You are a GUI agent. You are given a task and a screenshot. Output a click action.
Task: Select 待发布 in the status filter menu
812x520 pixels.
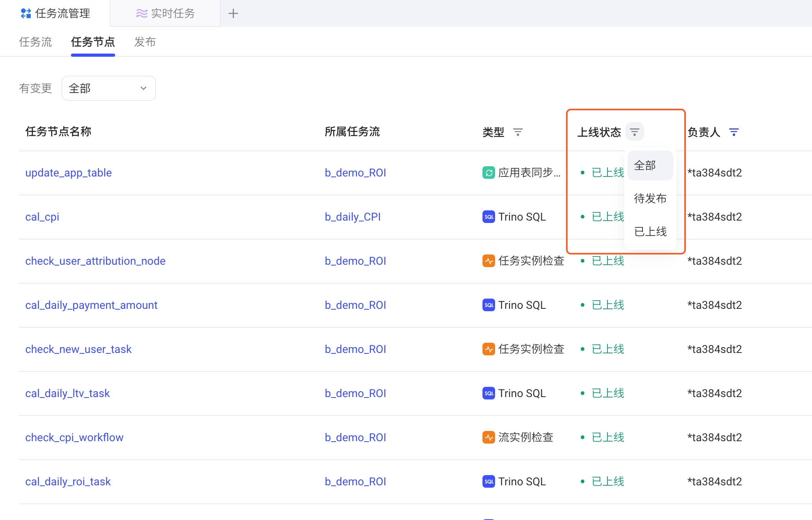pos(650,199)
